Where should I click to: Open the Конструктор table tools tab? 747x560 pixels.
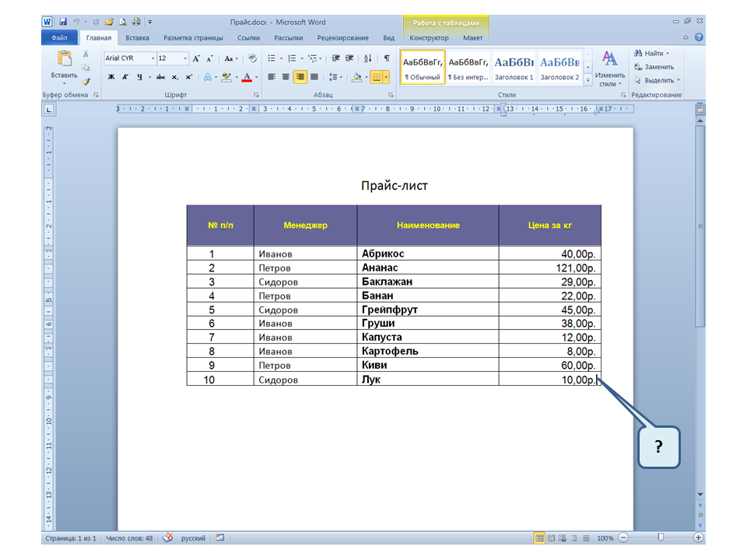[x=429, y=37]
